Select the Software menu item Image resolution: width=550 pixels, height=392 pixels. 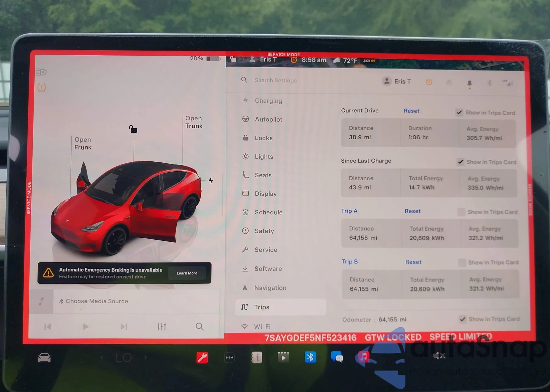tap(268, 268)
